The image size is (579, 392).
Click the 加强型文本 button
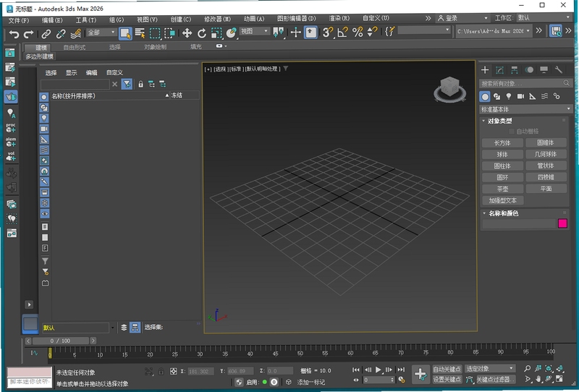point(502,200)
